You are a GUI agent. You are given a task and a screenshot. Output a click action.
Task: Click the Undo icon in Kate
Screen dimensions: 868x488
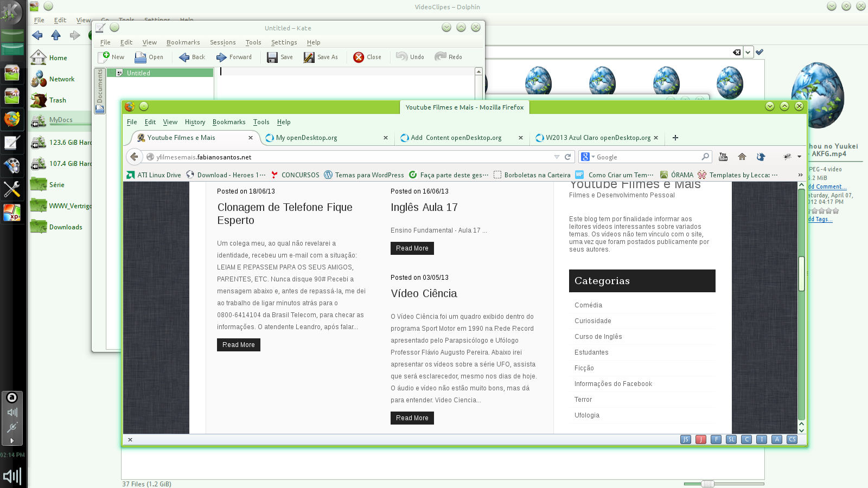pos(401,56)
